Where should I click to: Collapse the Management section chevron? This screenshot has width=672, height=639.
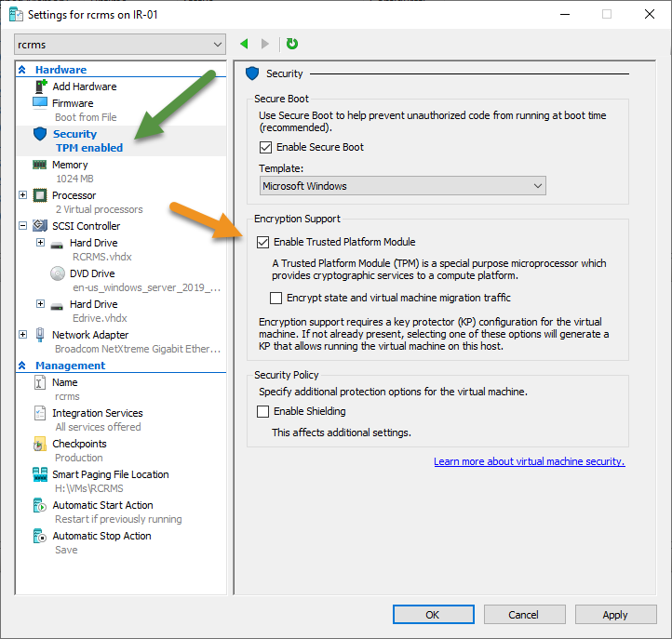point(22,366)
